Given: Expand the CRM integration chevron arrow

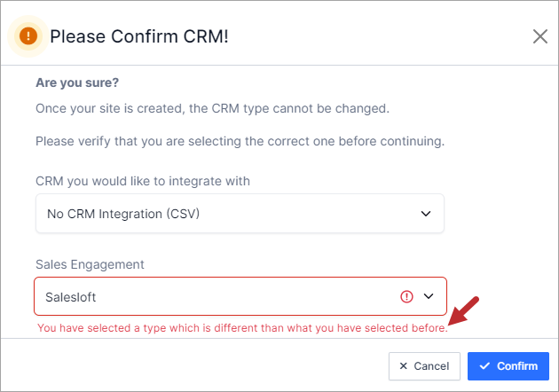Looking at the screenshot, I should point(426,214).
